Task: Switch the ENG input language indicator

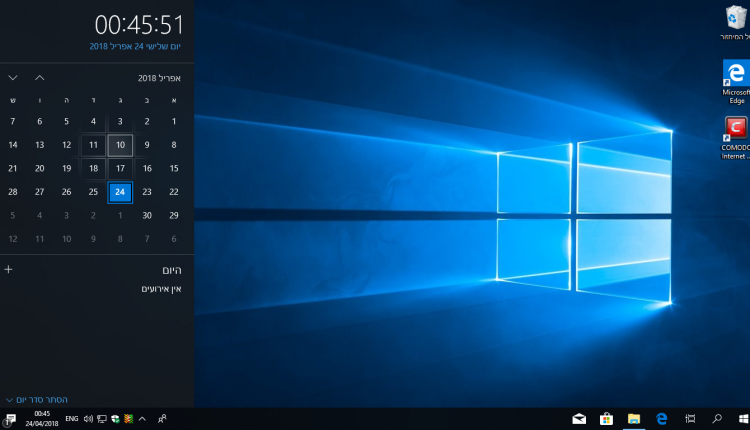Action: pyautogui.click(x=72, y=419)
